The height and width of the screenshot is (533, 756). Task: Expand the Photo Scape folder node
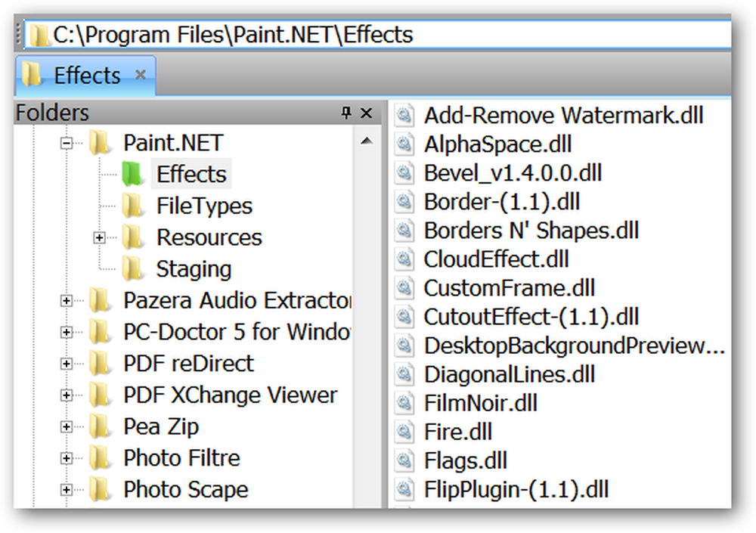click(67, 490)
